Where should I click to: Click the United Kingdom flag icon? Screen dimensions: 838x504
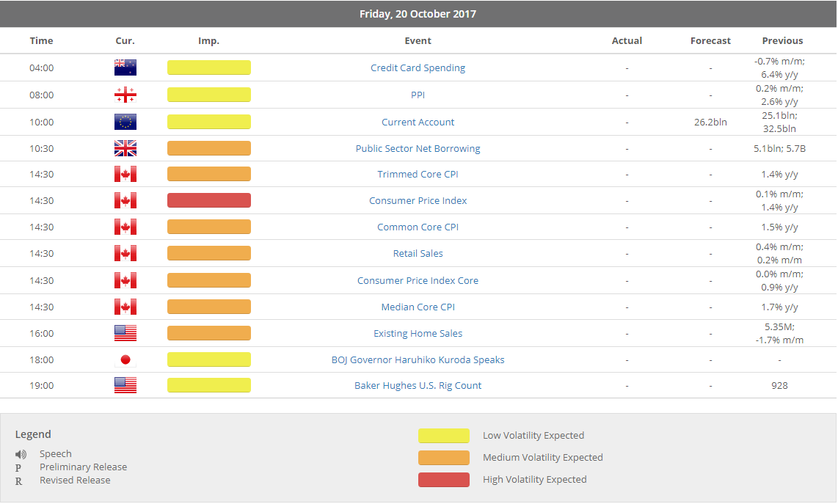pos(125,148)
